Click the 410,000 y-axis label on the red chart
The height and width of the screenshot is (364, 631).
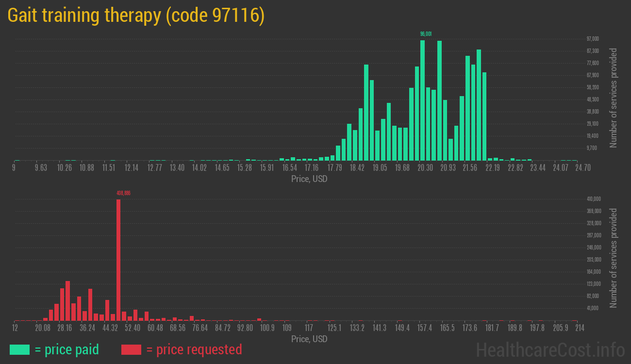point(594,199)
